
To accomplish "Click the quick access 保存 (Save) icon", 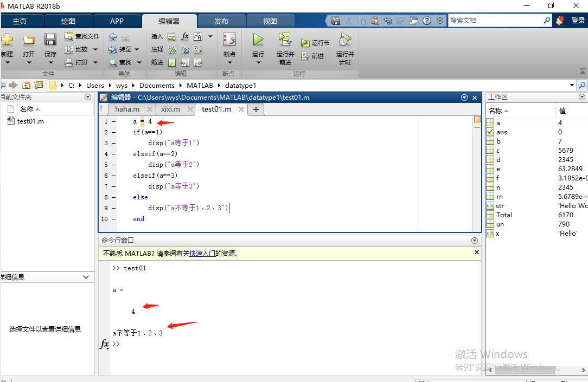I will coord(335,20).
